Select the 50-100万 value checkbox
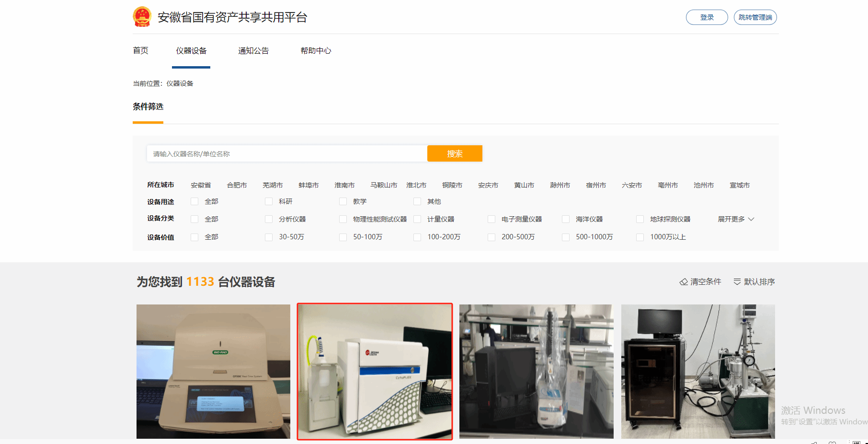868x444 pixels. (x=343, y=237)
